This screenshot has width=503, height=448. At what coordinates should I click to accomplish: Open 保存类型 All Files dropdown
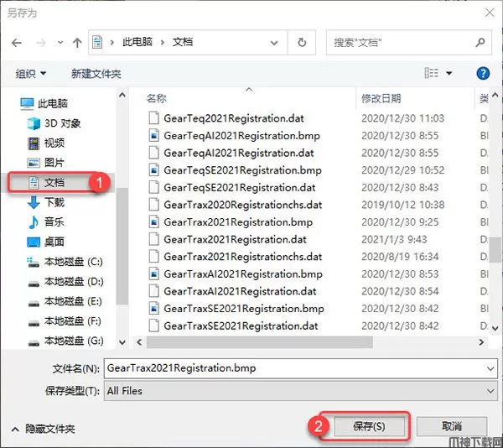(x=301, y=391)
